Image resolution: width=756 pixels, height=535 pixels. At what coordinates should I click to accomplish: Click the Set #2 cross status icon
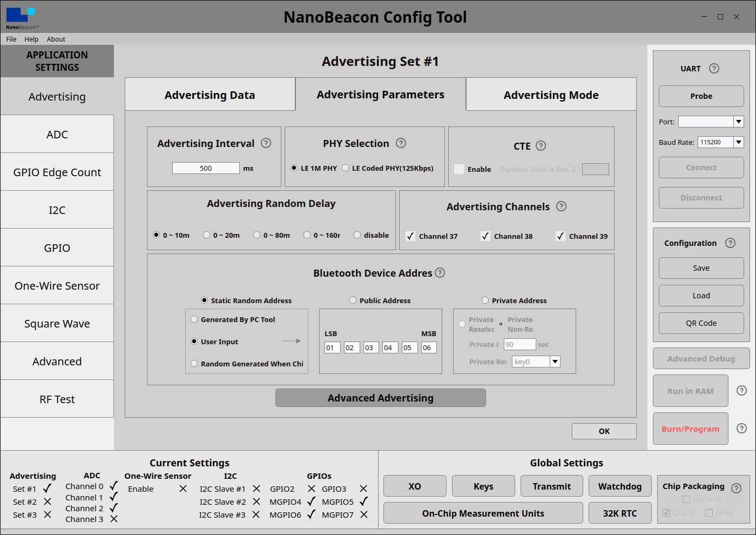click(x=48, y=501)
